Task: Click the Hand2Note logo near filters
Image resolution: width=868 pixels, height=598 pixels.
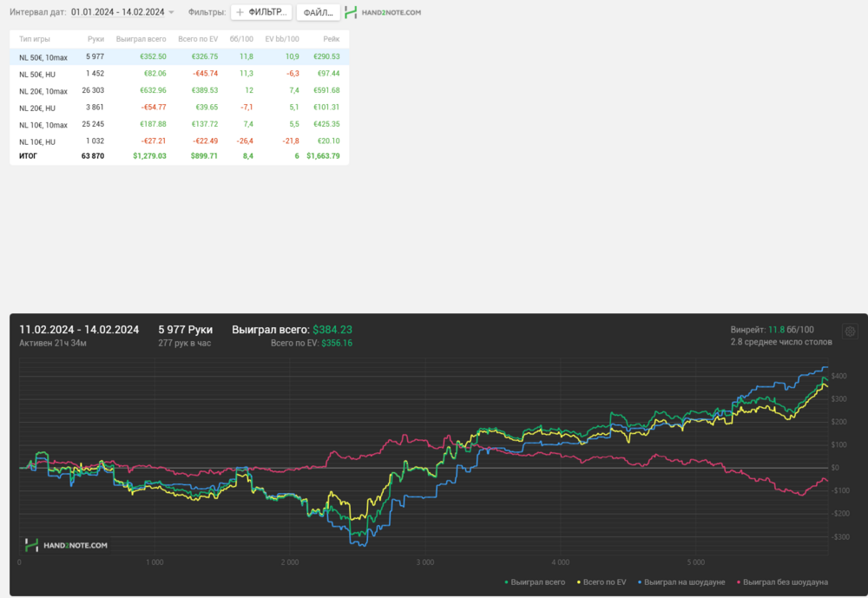Action: [x=383, y=12]
